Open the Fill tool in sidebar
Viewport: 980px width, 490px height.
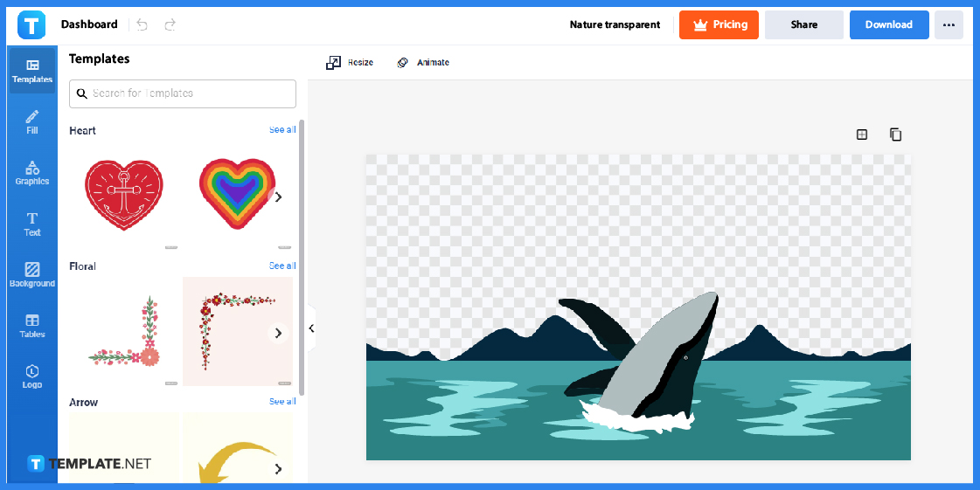31,121
